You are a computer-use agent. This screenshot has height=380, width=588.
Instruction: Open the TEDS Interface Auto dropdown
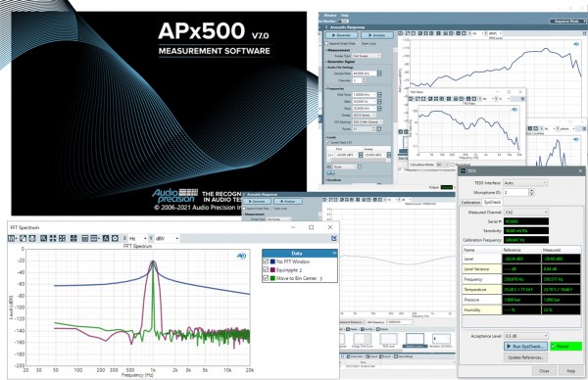[x=525, y=183]
